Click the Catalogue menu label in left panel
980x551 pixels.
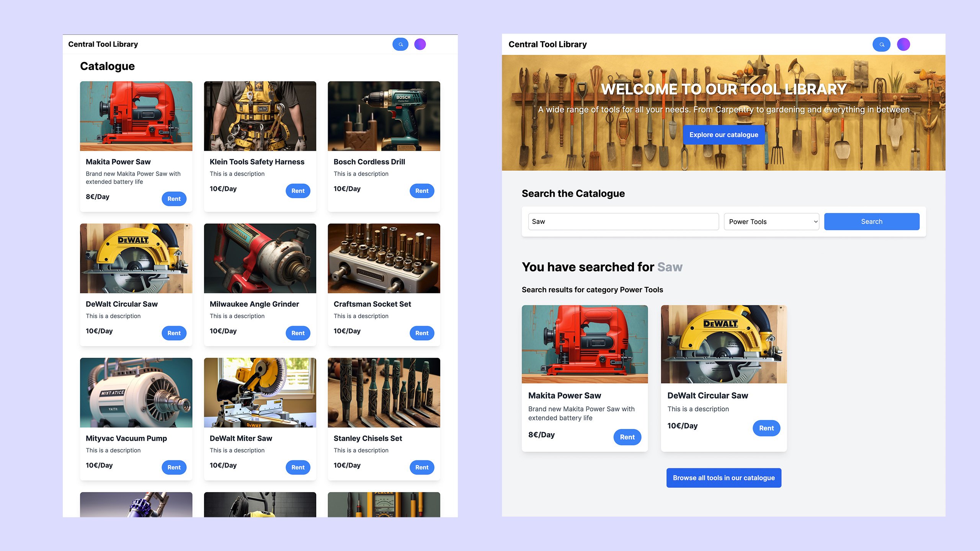pyautogui.click(x=107, y=66)
